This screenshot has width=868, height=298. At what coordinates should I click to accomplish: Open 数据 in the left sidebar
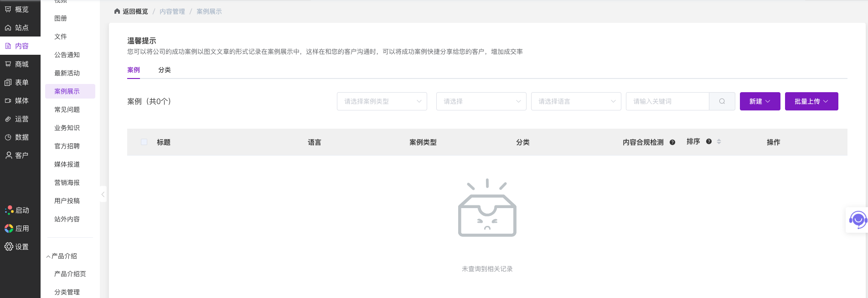coord(17,137)
